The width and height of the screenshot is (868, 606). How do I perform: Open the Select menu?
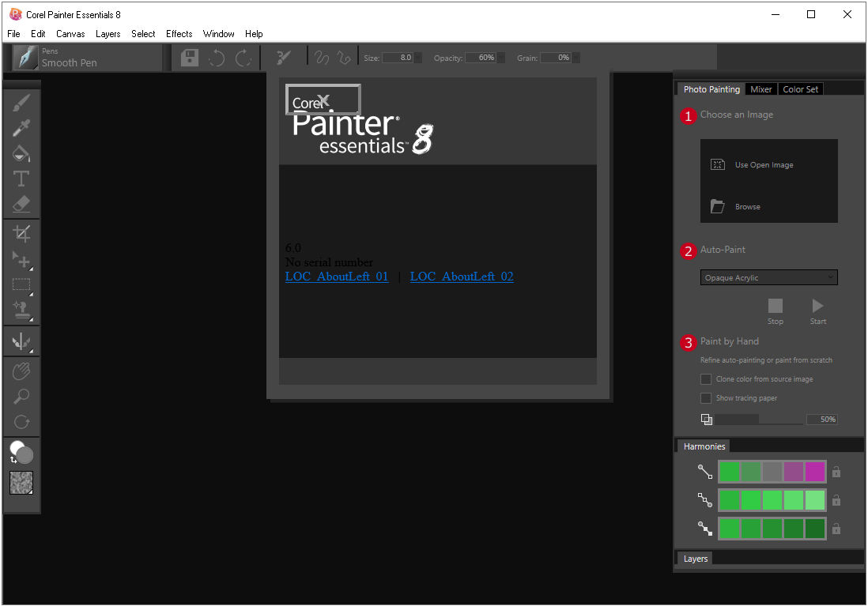point(143,34)
